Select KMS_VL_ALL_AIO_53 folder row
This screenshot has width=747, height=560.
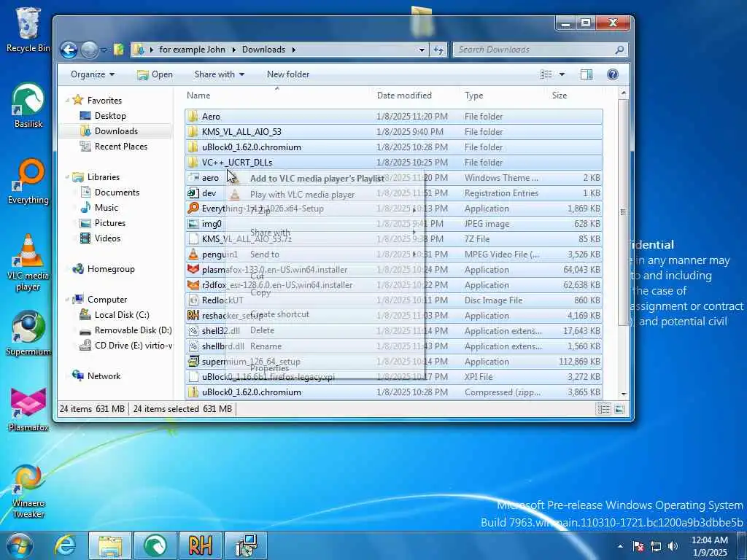[x=393, y=132]
